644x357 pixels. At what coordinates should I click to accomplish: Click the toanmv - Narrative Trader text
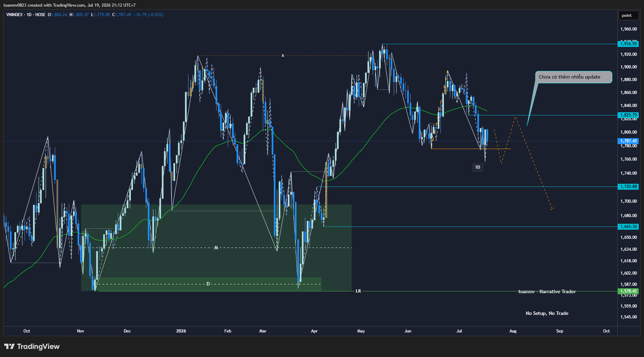coord(547,291)
